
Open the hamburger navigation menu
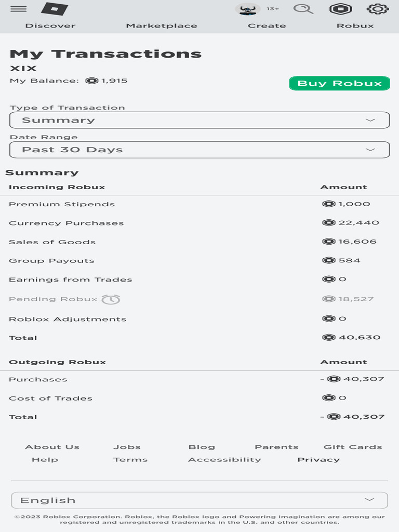(19, 9)
